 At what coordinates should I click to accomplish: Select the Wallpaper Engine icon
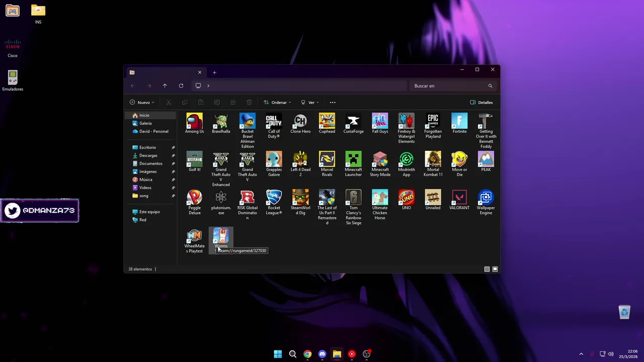486,202
